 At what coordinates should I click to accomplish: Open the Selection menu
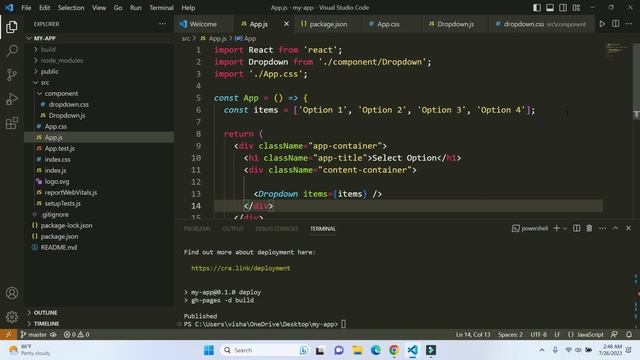click(x=71, y=7)
